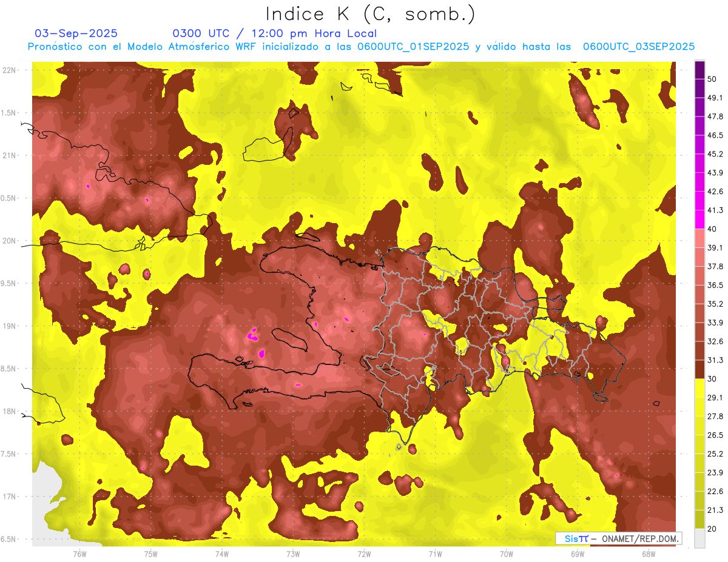Click the longitude label '74W'
The width and height of the screenshot is (728, 562).
click(222, 554)
